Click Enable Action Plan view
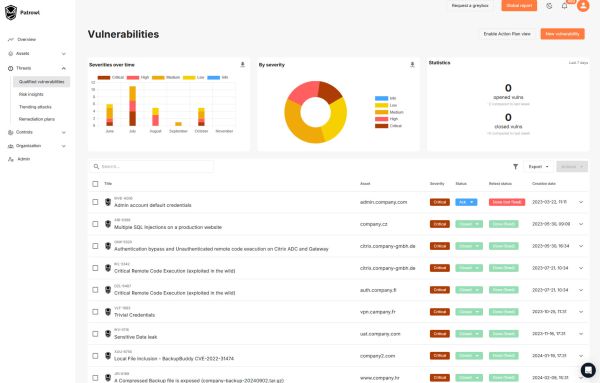The image size is (600, 383). point(507,34)
